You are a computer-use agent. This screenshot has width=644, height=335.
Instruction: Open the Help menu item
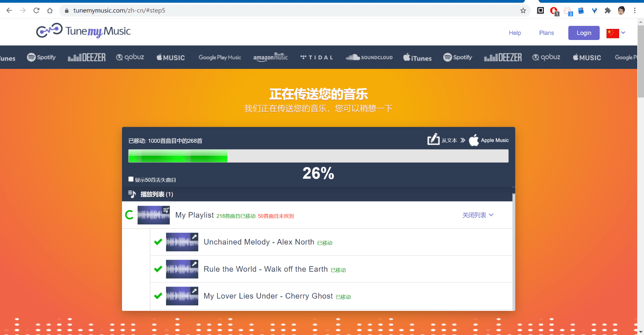pyautogui.click(x=515, y=33)
